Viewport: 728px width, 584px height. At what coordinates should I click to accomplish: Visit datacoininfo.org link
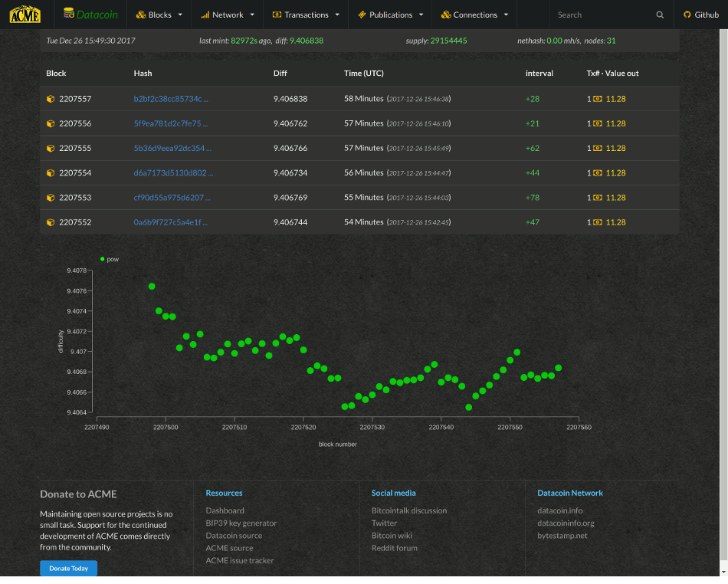(566, 523)
